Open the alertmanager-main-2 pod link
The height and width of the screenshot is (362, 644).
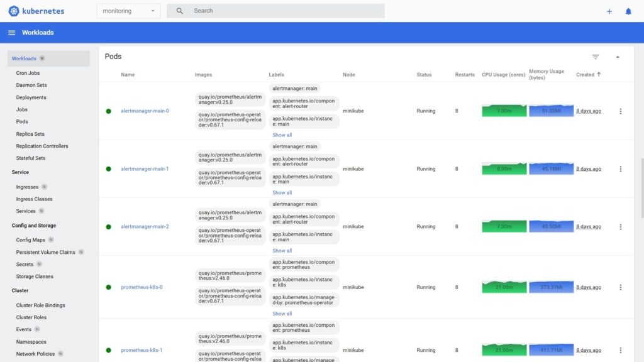click(145, 226)
